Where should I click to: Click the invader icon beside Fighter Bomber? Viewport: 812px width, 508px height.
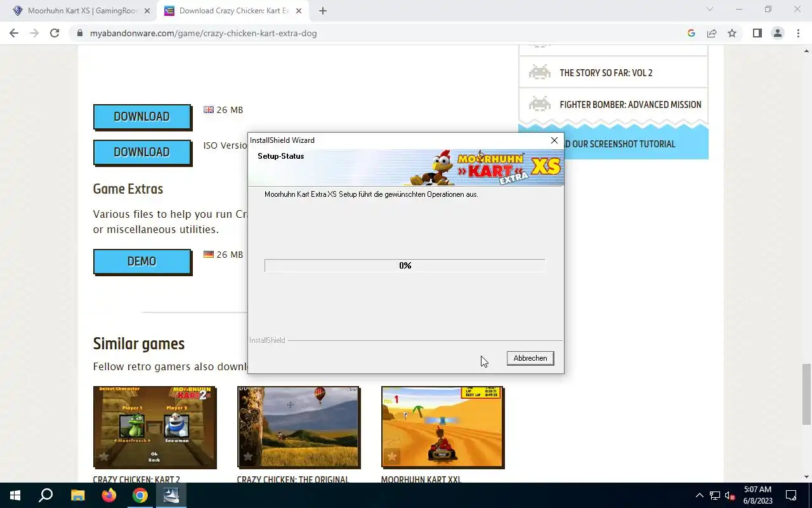click(x=540, y=104)
